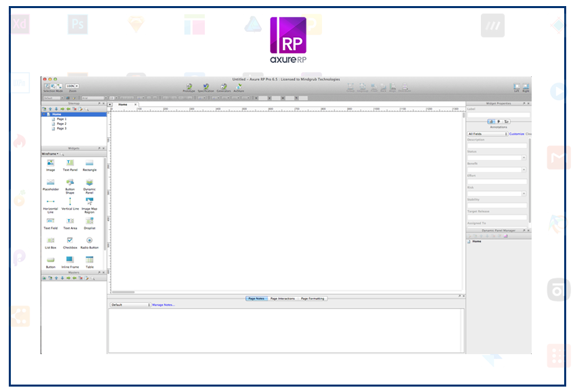
Task: Open the page tabs list arrow
Action: [110, 105]
